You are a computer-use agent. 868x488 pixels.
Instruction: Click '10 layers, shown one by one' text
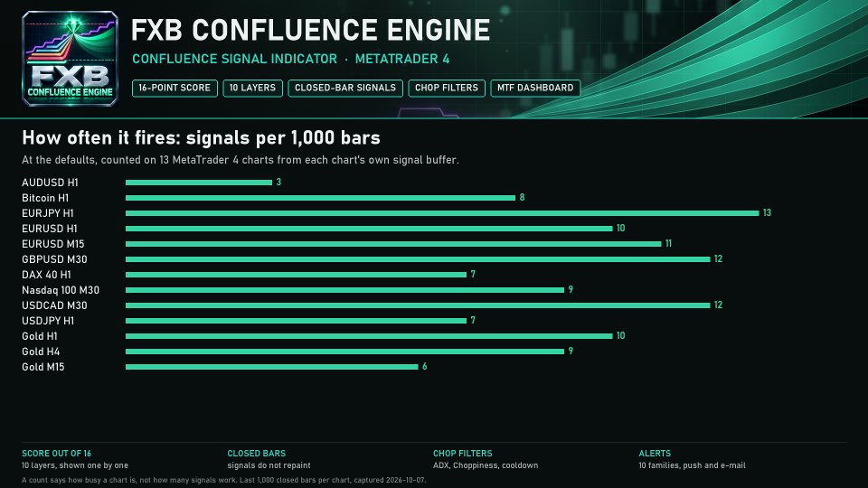pos(75,465)
